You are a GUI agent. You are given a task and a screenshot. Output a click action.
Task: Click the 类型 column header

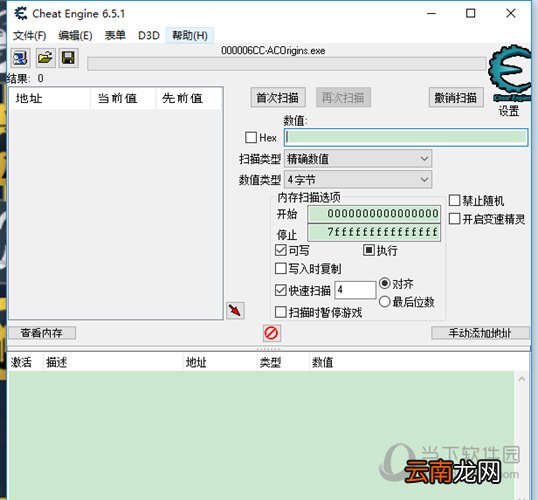(283, 362)
